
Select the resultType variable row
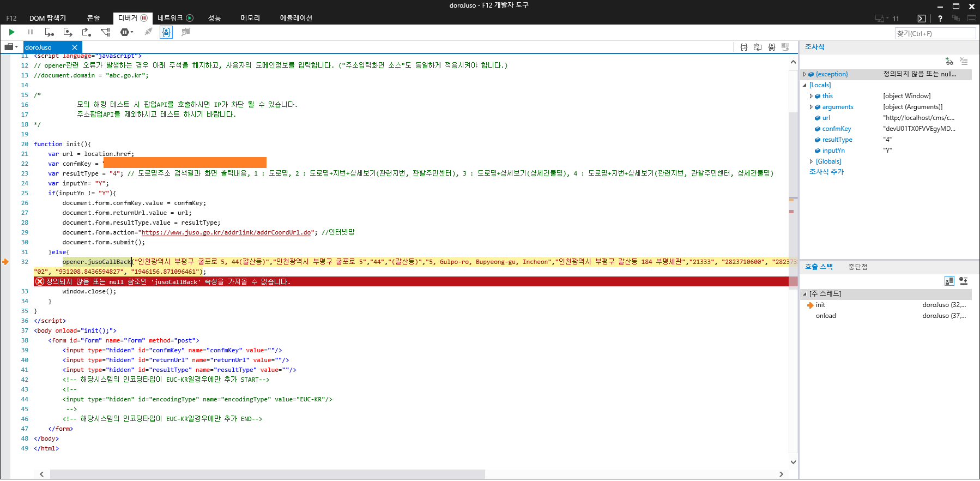pyautogui.click(x=886, y=140)
